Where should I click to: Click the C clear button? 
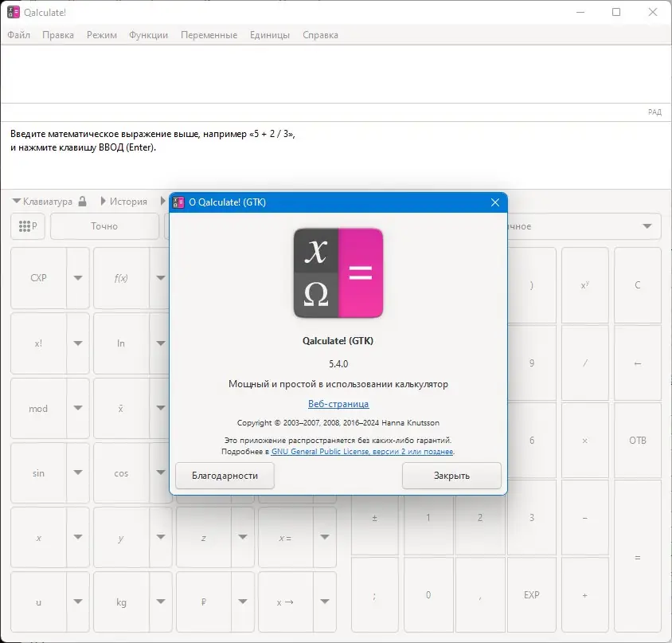638,285
